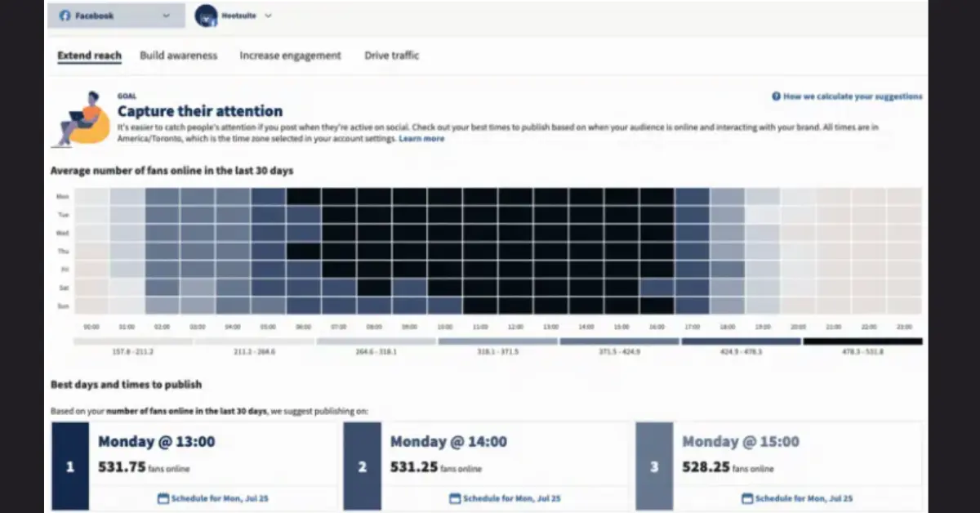Screen dimensions: 980x513
Task: Click the Sunday 23:00 heatmap cell
Action: click(x=905, y=306)
